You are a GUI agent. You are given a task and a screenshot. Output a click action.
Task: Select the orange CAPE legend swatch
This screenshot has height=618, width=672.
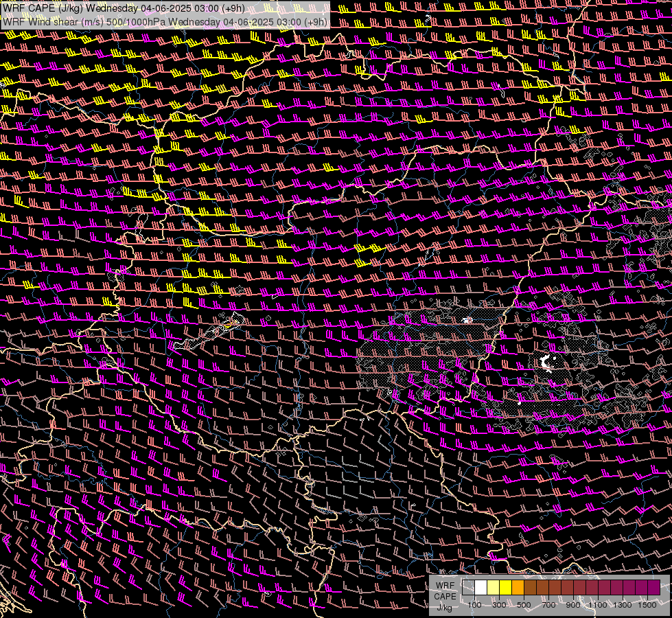click(x=518, y=587)
